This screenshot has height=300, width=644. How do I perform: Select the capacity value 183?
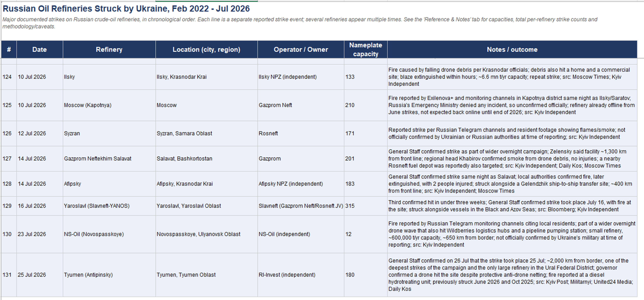366,184
